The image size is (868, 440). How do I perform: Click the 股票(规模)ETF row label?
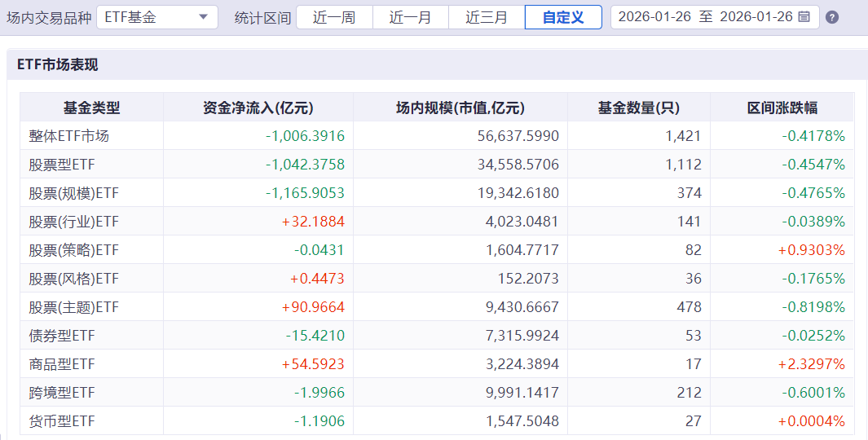pos(73,193)
